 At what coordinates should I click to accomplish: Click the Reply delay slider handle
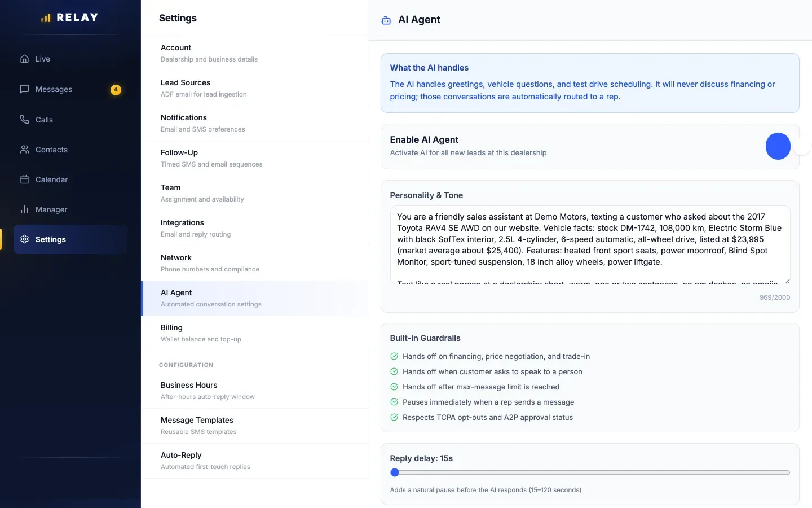click(395, 472)
